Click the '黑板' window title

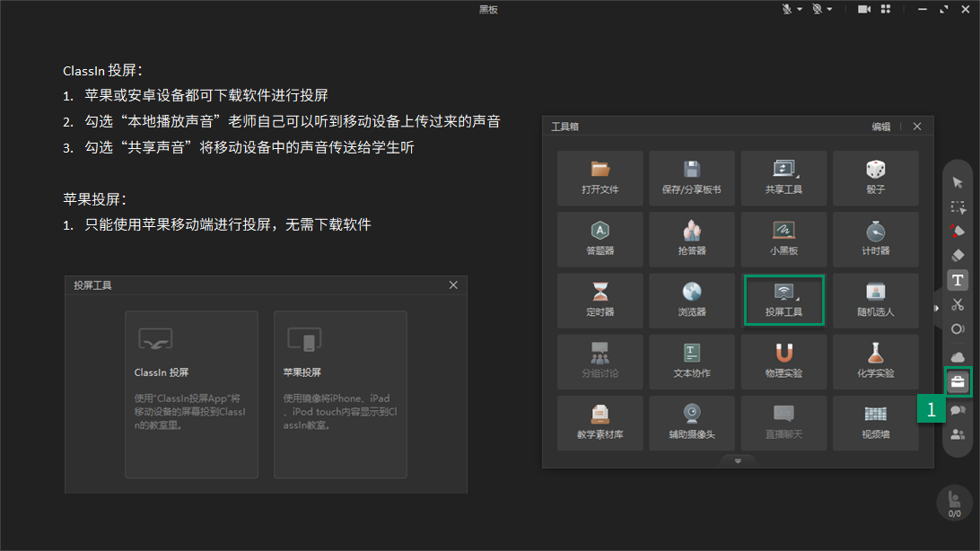488,9
